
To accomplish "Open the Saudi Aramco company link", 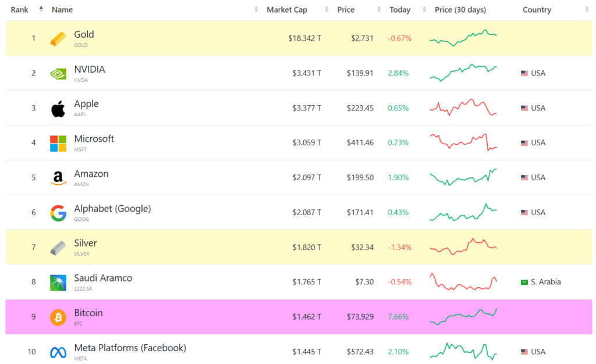I will (103, 278).
